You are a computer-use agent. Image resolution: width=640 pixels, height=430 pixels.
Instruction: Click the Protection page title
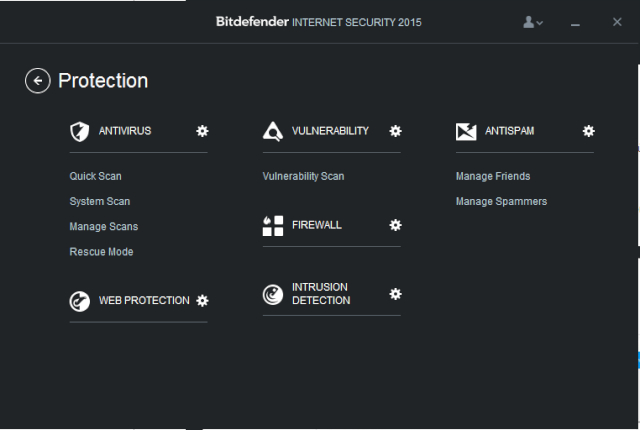pyautogui.click(x=103, y=81)
